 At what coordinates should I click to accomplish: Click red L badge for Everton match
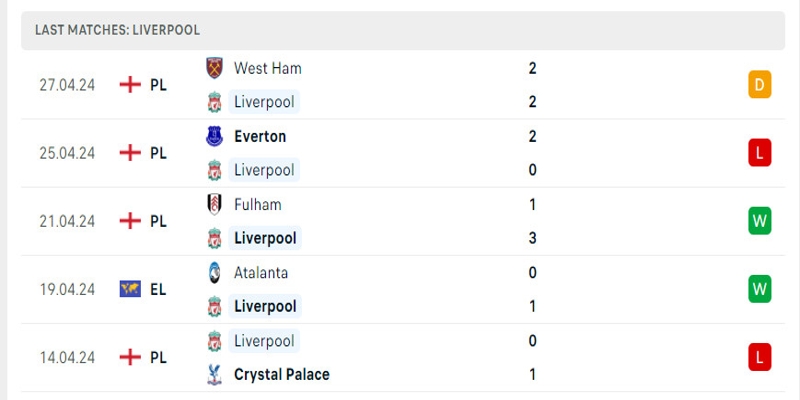point(759,153)
